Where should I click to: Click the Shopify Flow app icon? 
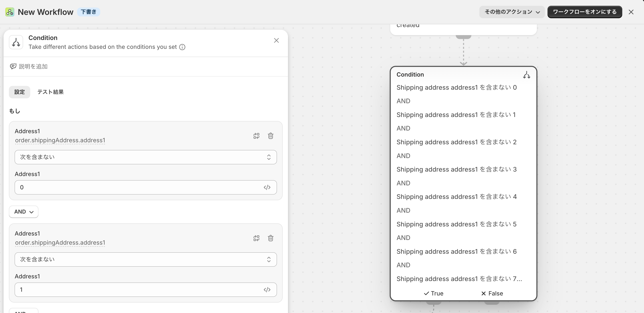coord(10,12)
